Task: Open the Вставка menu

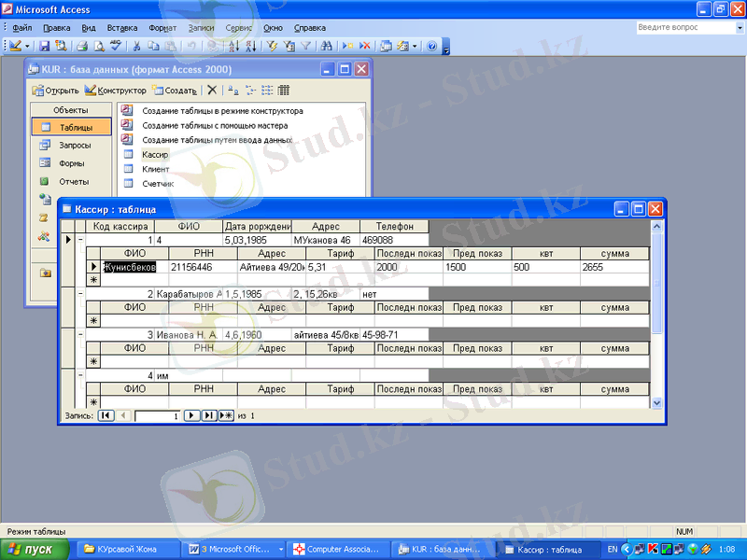Action: 121,28
